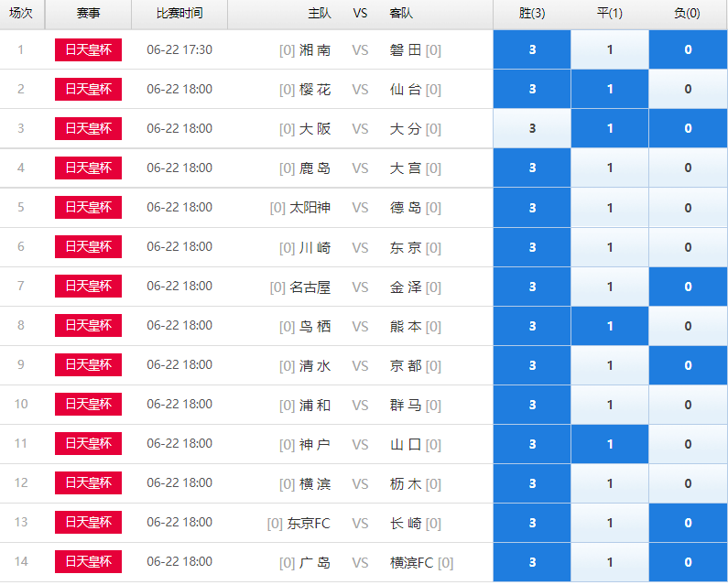The image size is (728, 585).
Task: Toggle win (3) for 鸟栖 vs 熊本
Action: coord(532,326)
